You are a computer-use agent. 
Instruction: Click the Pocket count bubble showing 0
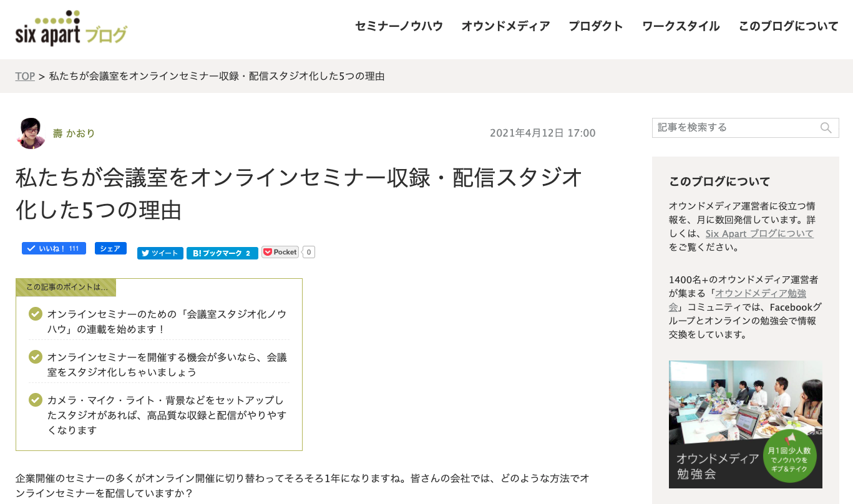pos(309,252)
